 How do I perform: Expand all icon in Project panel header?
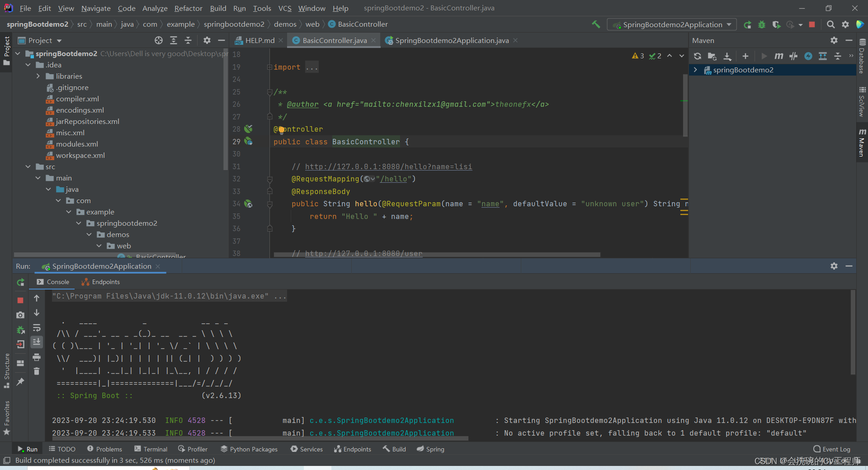[x=174, y=40]
